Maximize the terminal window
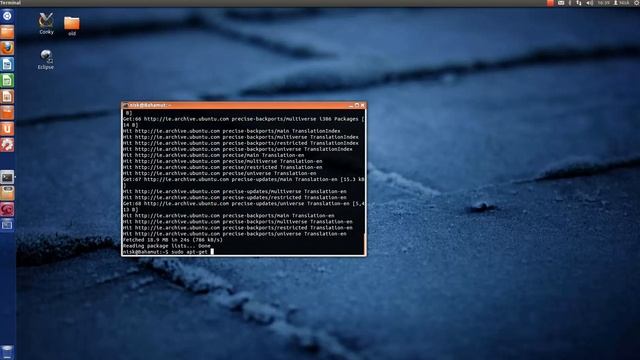Image resolution: width=640 pixels, height=360 pixels. coord(357,105)
